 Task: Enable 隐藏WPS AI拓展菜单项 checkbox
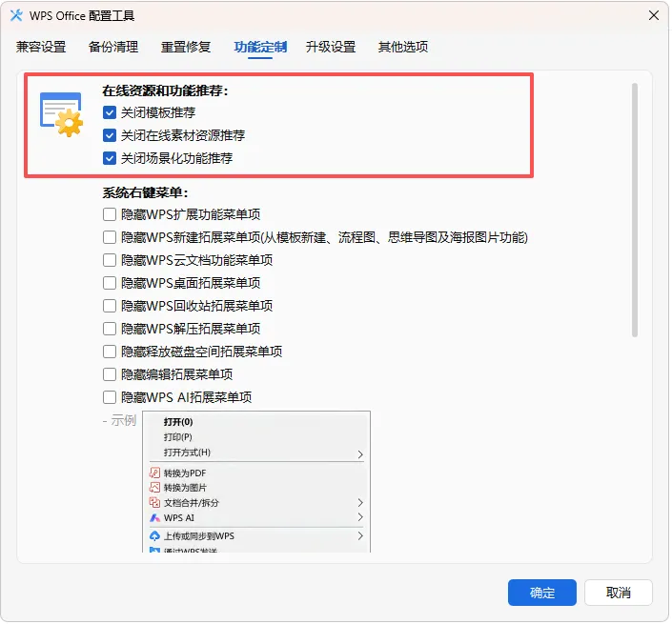coord(110,397)
